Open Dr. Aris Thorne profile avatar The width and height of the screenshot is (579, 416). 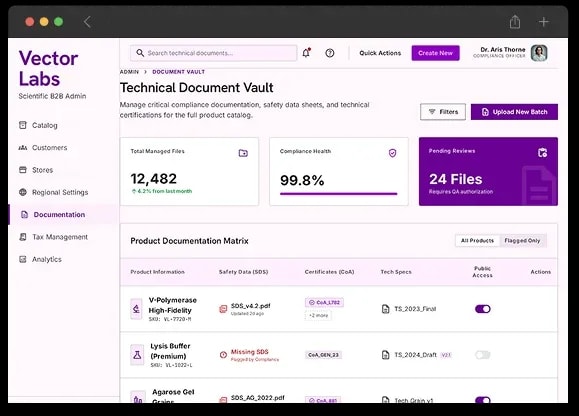(539, 53)
